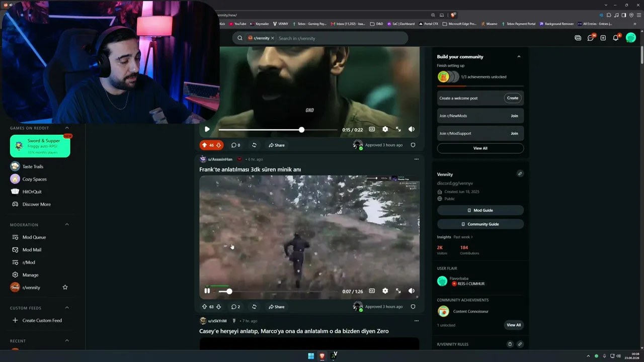Expand Insights Past week chevron
The width and height of the screenshot is (644, 362).
[x=472, y=237]
